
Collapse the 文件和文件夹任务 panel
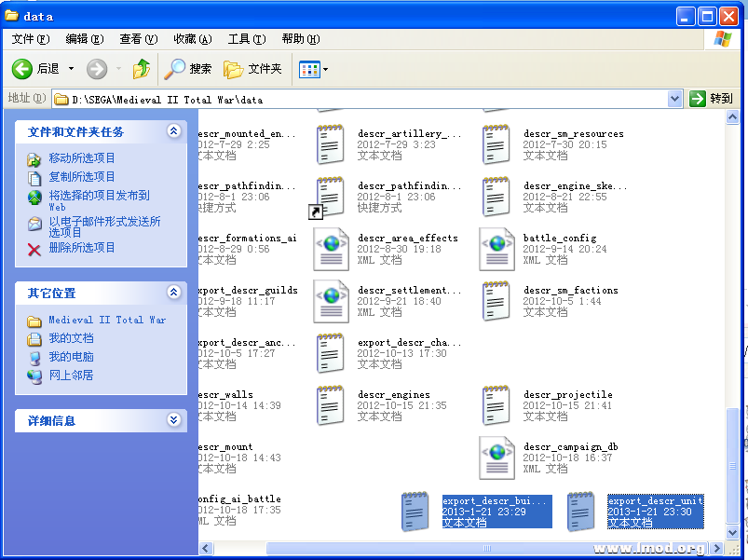(x=173, y=131)
